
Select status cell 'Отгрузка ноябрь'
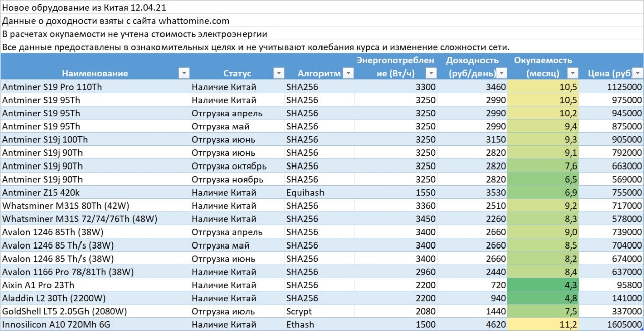tap(237, 179)
